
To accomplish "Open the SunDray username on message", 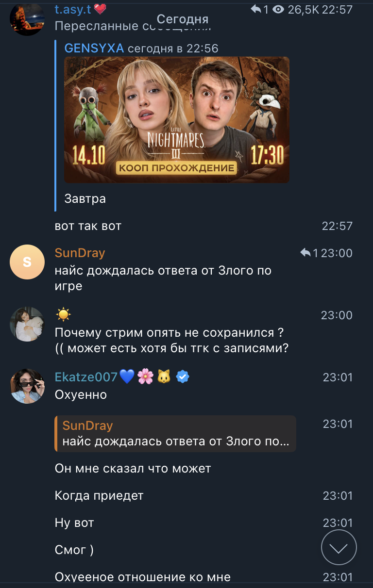I will (x=80, y=253).
